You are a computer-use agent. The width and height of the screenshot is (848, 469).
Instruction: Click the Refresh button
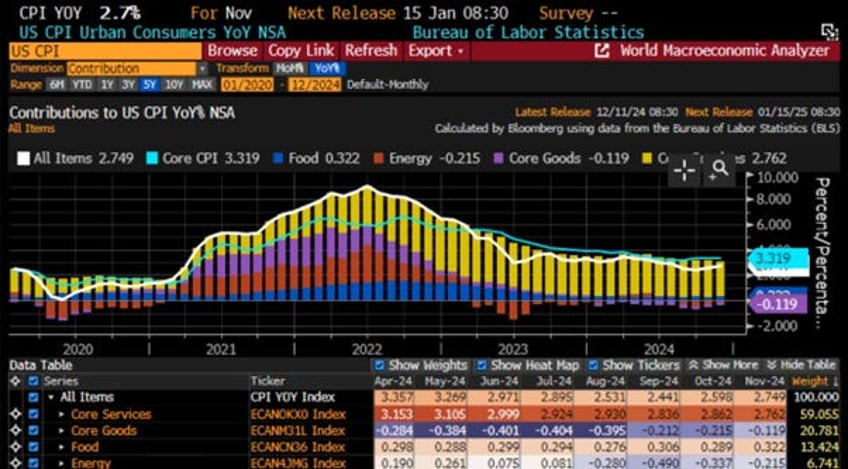[x=371, y=51]
